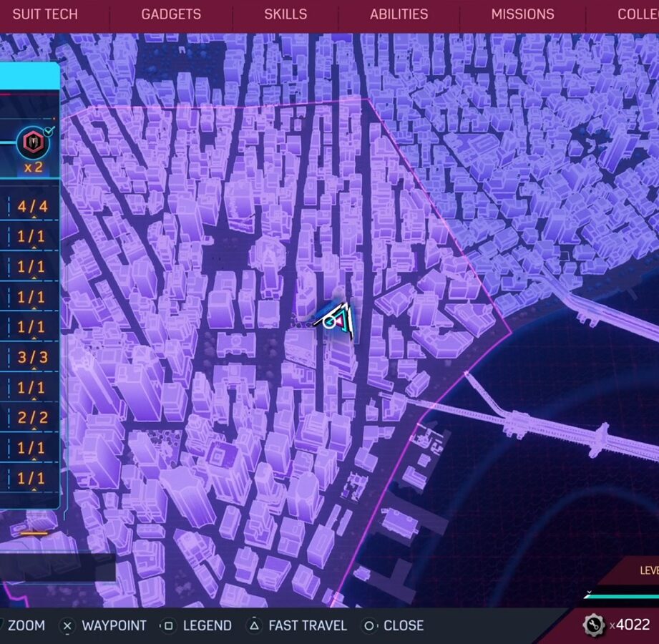Click the teal level progress bar

pyautogui.click(x=621, y=596)
